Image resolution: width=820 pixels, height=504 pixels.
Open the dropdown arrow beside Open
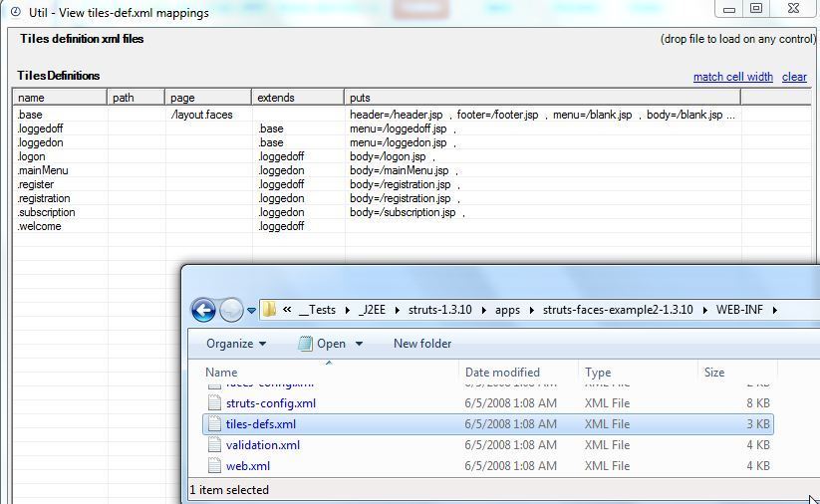[x=359, y=344]
